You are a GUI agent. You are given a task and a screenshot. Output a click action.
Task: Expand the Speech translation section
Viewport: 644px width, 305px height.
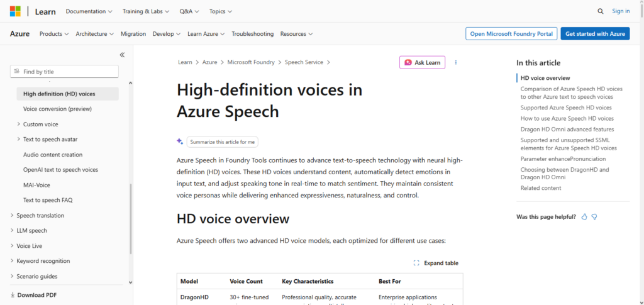[13, 216]
